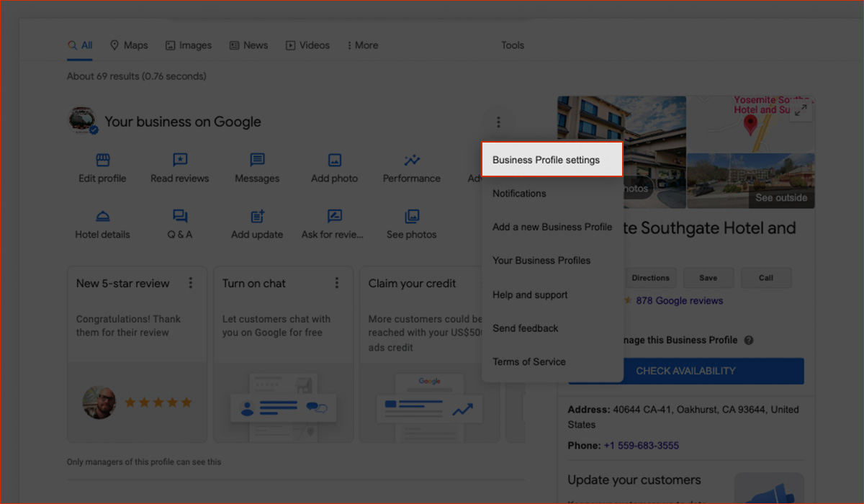Click 'Only managers of this profile' note
This screenshot has height=504, width=864.
(x=144, y=462)
